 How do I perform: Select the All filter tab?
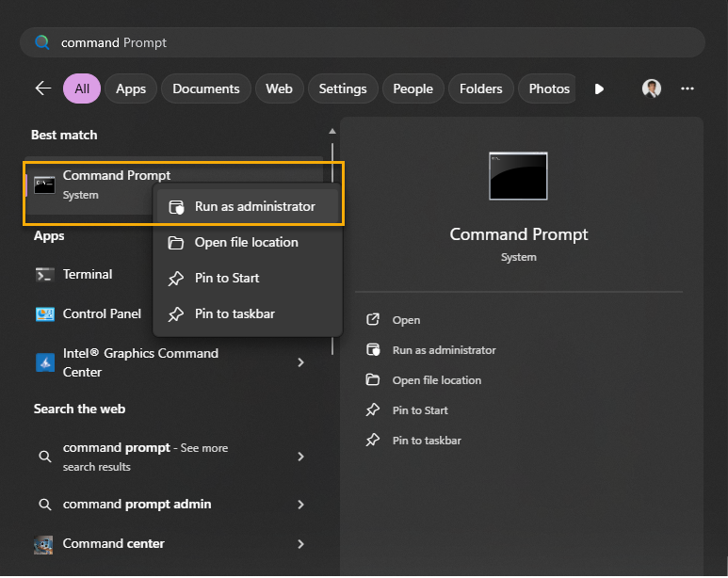pos(82,88)
